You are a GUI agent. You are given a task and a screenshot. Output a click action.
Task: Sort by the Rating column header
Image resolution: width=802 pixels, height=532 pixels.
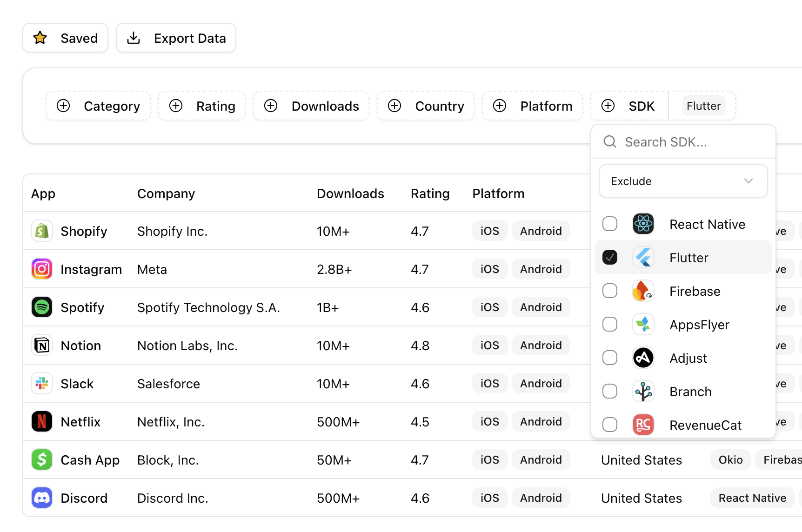click(430, 193)
